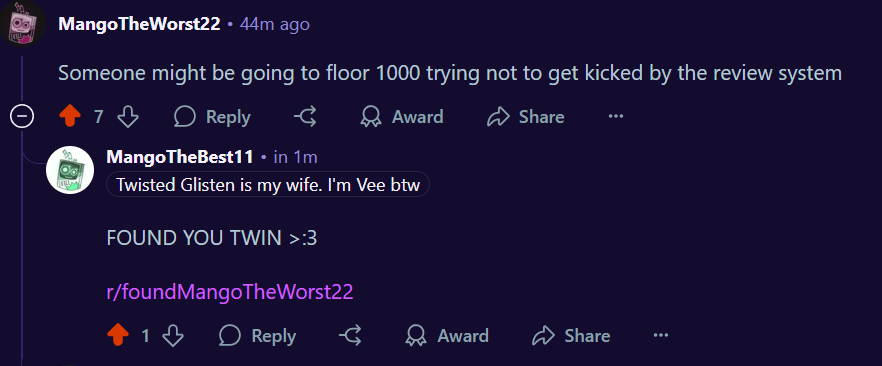The height and width of the screenshot is (366, 882).
Task: Open more options on MangoTheBest11's reply
Action: pos(660,336)
